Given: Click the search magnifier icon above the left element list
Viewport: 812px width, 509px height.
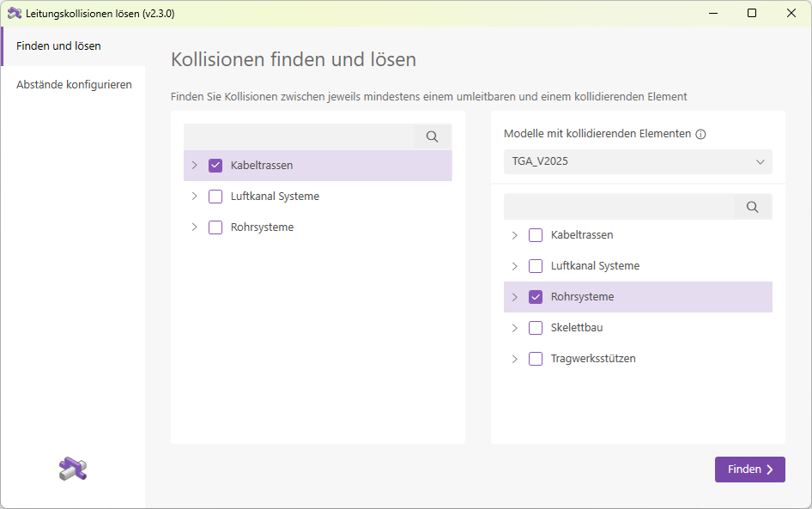Looking at the screenshot, I should 432,136.
